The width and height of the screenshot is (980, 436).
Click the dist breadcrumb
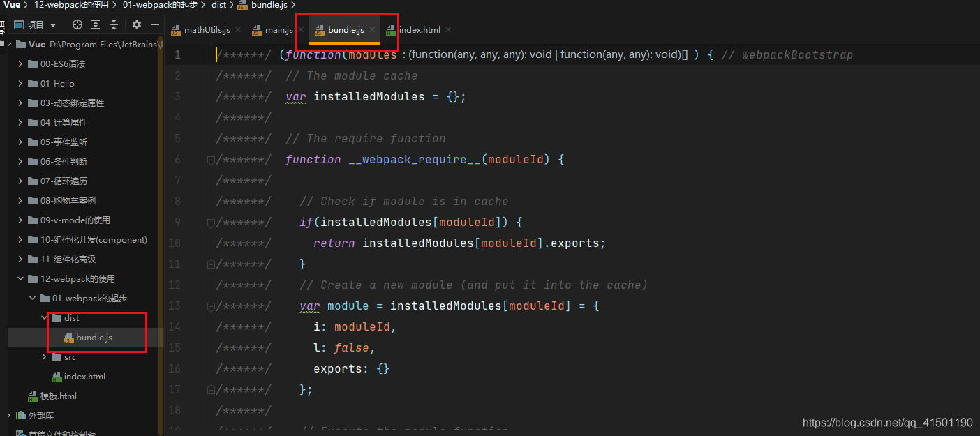[219, 5]
